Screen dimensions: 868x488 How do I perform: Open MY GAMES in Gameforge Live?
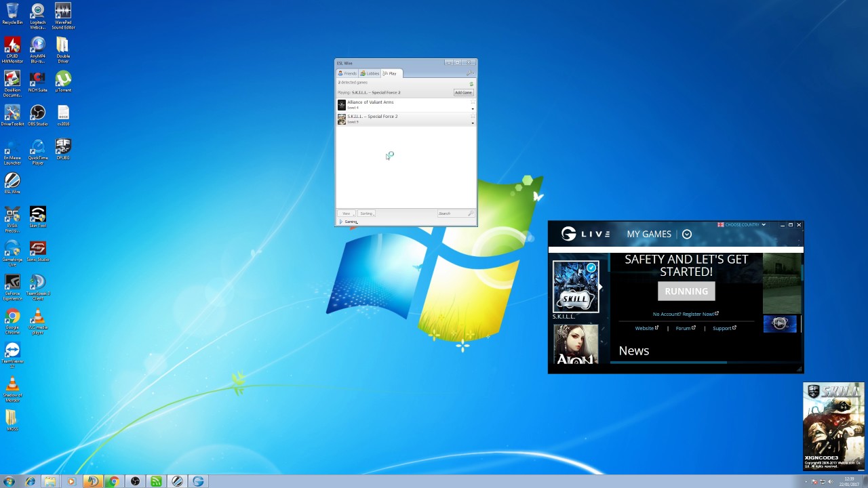point(649,234)
